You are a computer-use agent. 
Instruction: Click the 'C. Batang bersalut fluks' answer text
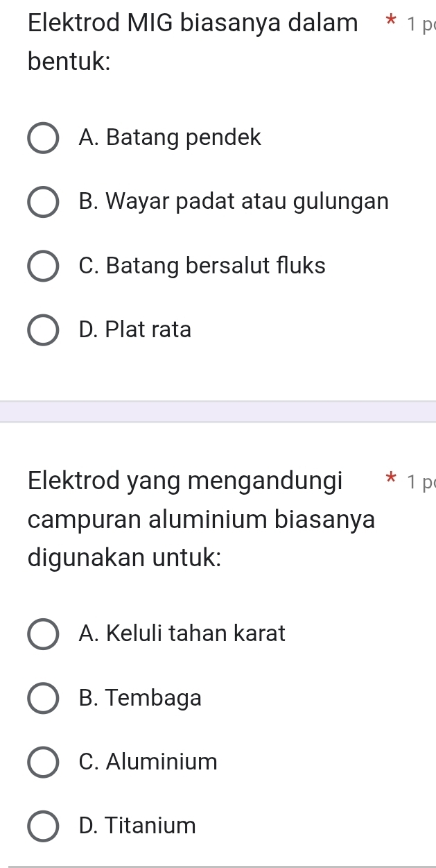[202, 266]
